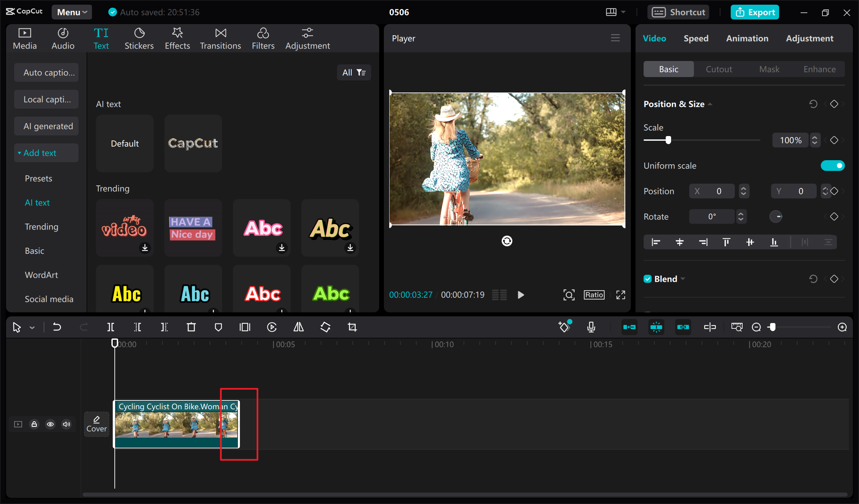This screenshot has width=859, height=504.
Task: Collapse the Position & Size section
Action: pos(711,104)
